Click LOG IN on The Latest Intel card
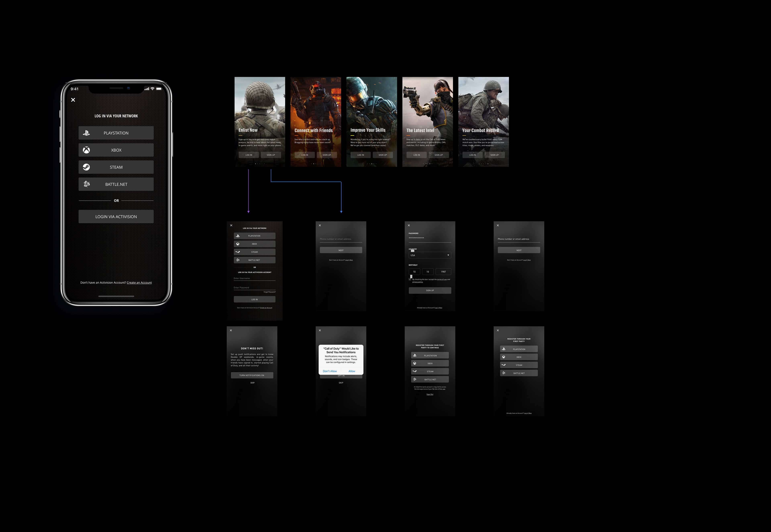The height and width of the screenshot is (532, 771). (417, 155)
